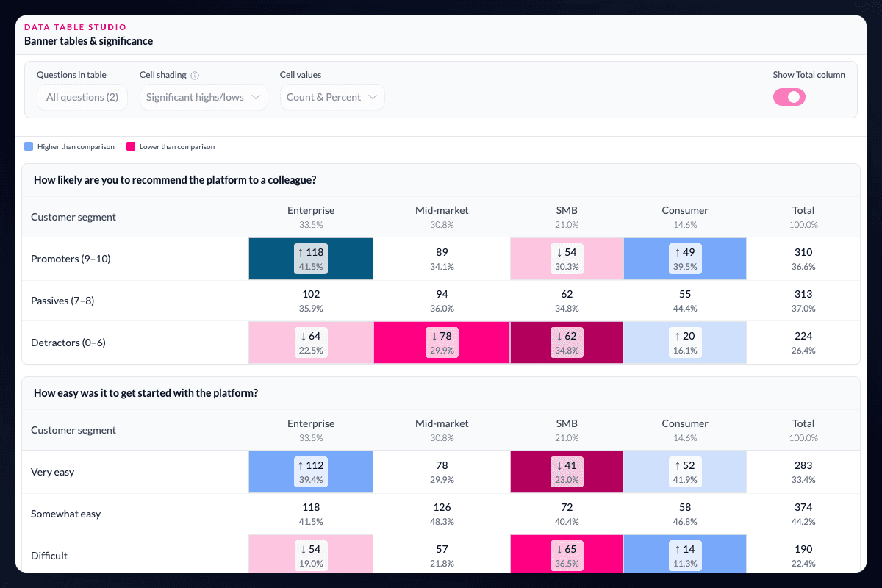Select SMB Somewhat easy cell showing 72
The height and width of the screenshot is (588, 882).
click(x=567, y=514)
